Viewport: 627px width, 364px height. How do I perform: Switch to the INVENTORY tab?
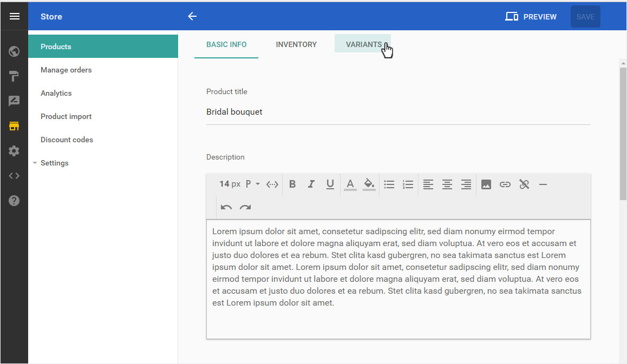(x=296, y=45)
